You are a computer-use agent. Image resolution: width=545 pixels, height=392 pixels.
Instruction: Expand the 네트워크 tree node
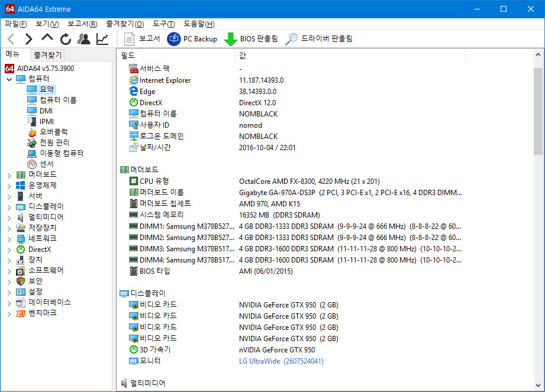[x=9, y=239]
